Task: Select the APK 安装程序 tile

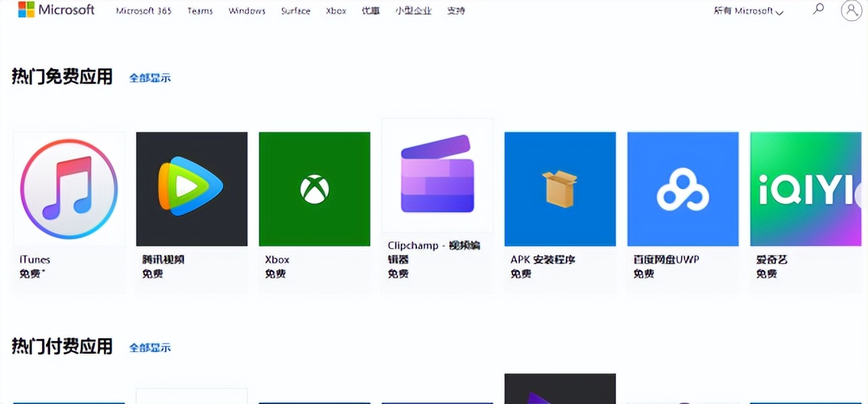Action: [560, 188]
